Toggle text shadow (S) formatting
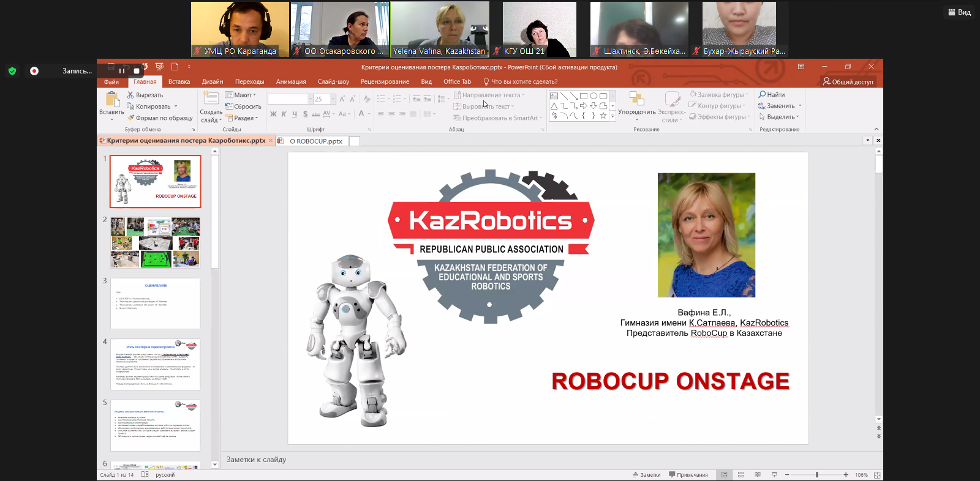Image resolution: width=980 pixels, height=481 pixels. click(x=305, y=114)
